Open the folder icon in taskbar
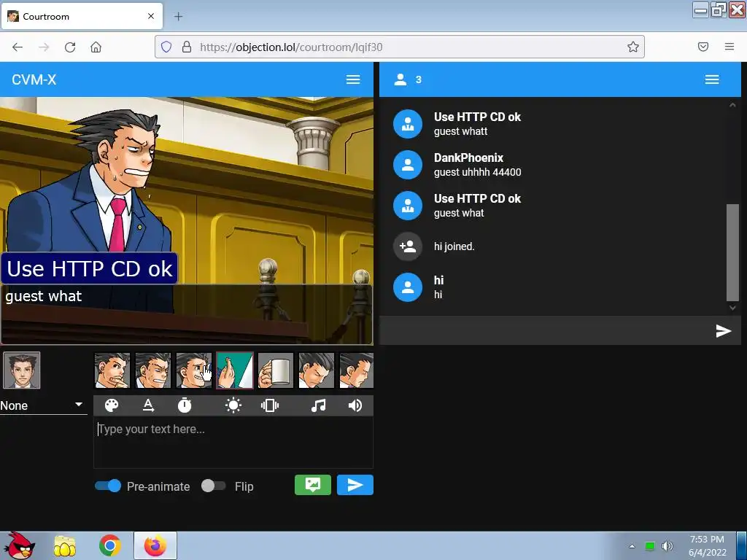 coord(64,545)
